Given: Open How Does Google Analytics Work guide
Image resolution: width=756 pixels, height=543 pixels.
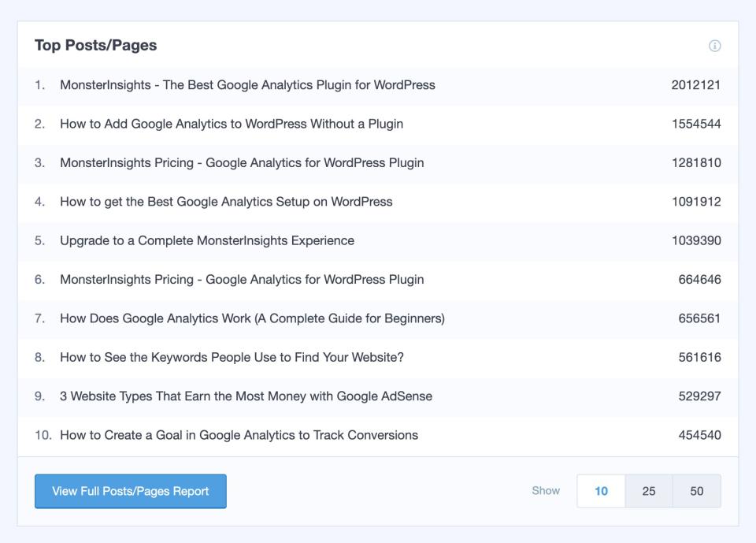Looking at the screenshot, I should [x=252, y=318].
